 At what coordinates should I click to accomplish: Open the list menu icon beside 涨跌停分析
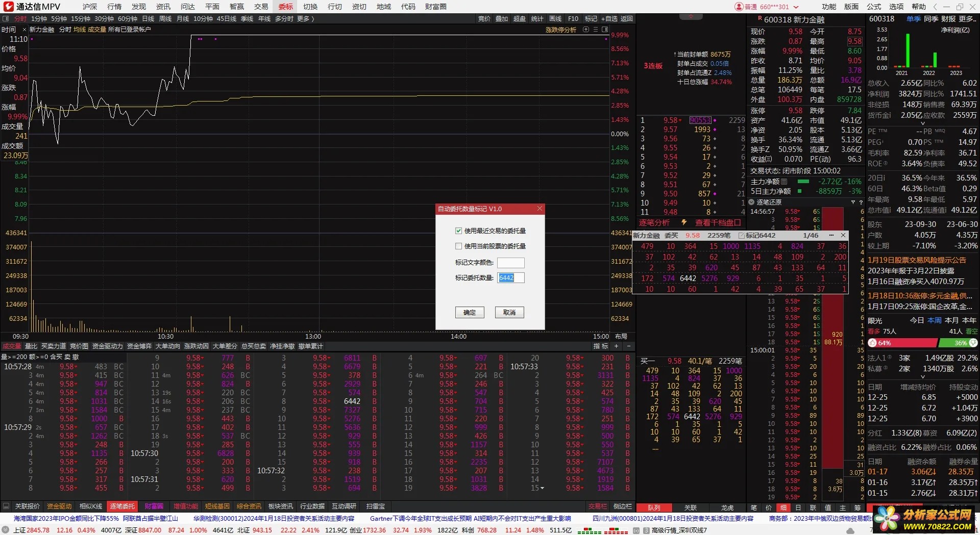pyautogui.click(x=595, y=30)
